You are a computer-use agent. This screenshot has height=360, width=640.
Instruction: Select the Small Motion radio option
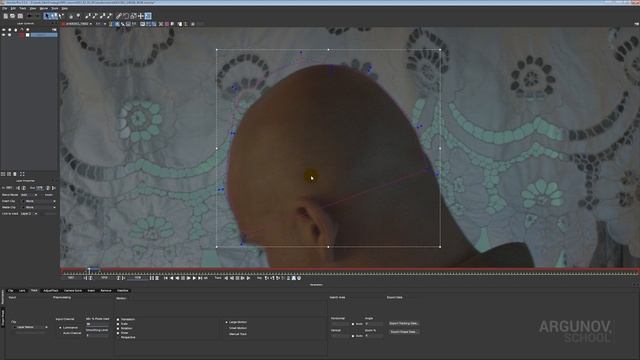coord(227,328)
